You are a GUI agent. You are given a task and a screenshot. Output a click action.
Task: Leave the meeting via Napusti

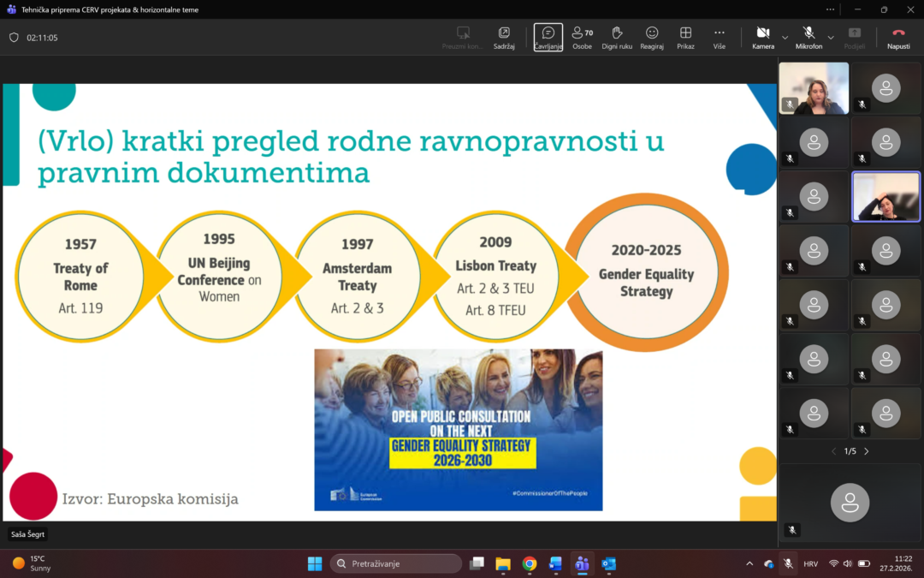pyautogui.click(x=897, y=37)
